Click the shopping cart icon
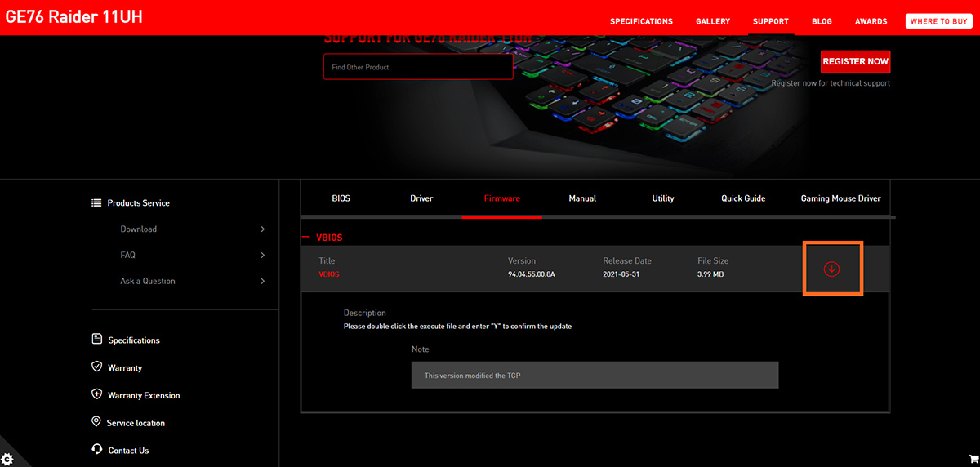The width and height of the screenshot is (980, 467). click(x=972, y=459)
